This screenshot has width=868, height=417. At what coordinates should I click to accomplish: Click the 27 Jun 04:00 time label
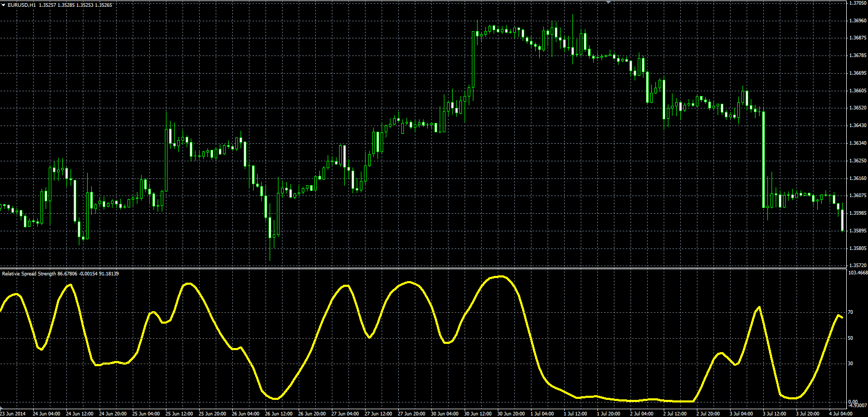coord(345,414)
